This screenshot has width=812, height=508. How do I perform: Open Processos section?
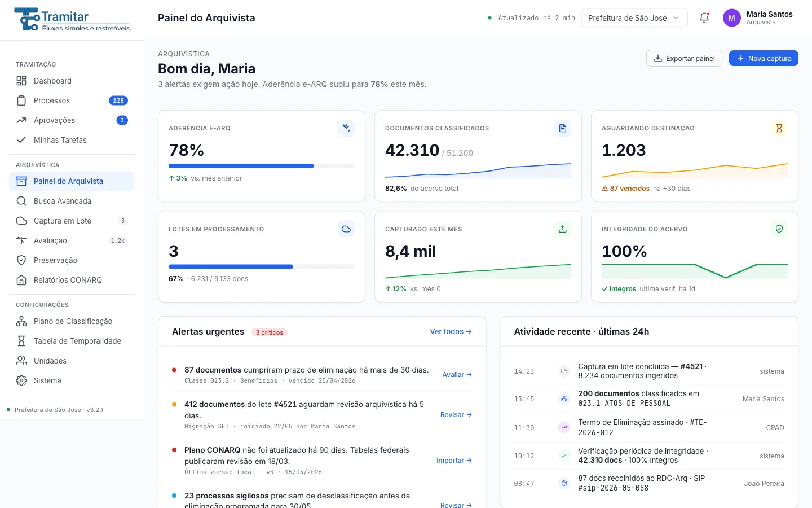72,100
